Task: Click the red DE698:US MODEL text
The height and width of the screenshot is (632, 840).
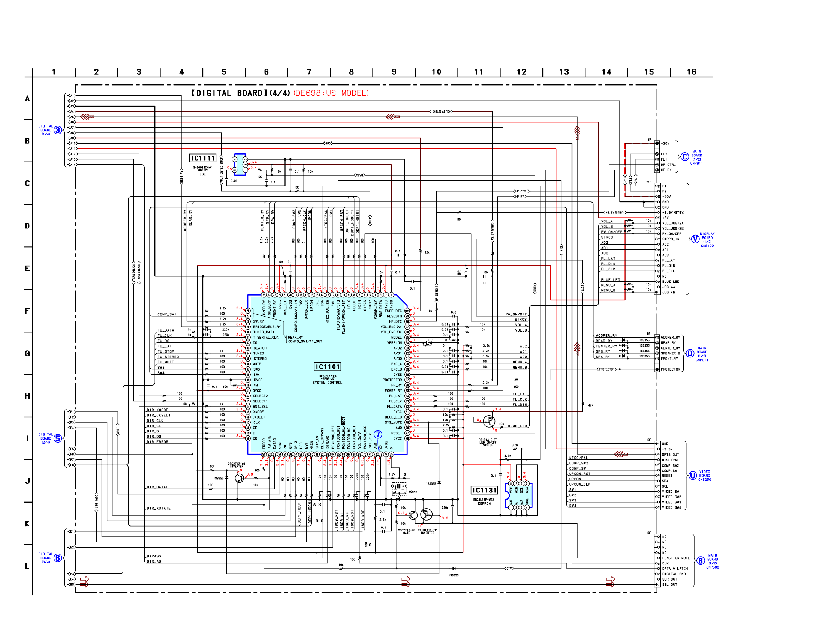Action: (331, 93)
